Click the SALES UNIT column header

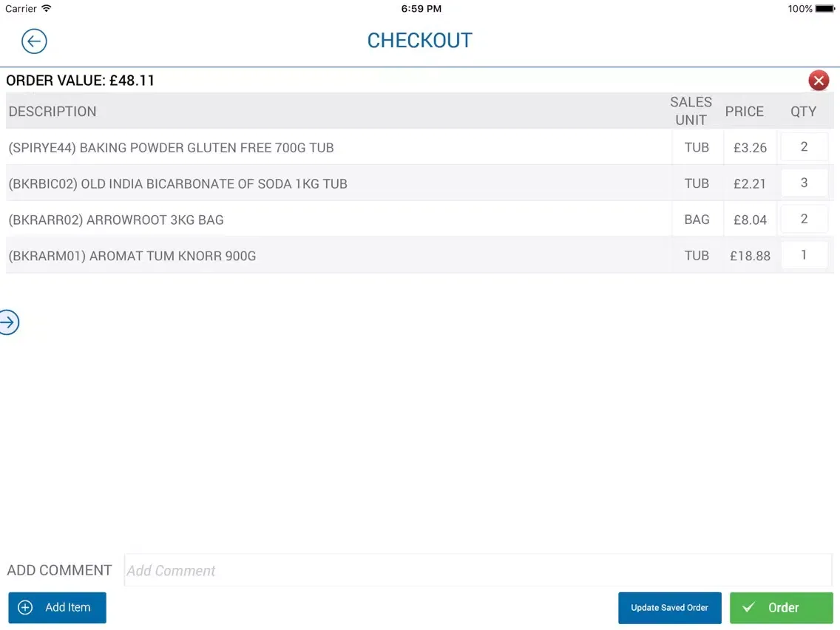click(x=691, y=111)
